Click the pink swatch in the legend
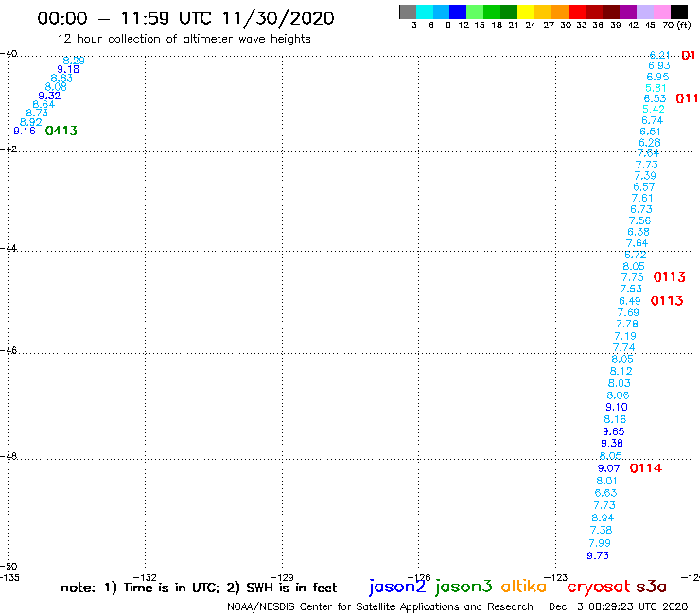 tap(662, 11)
